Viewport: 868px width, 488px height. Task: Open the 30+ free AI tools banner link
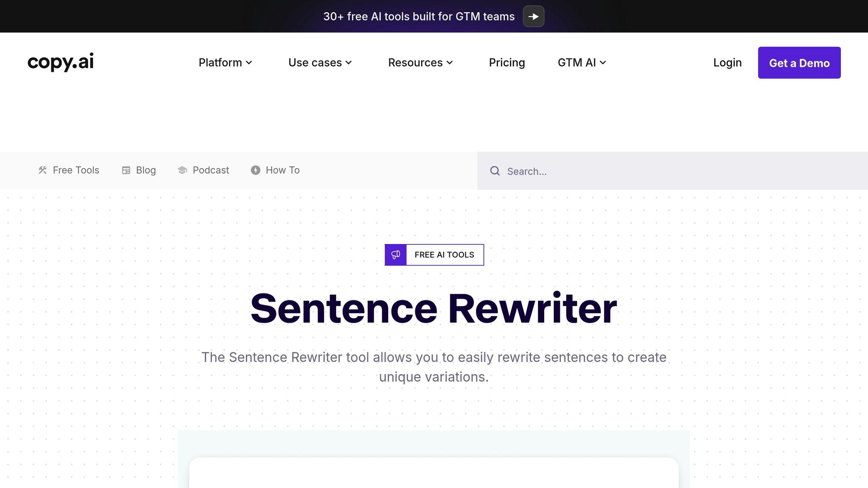[419, 17]
